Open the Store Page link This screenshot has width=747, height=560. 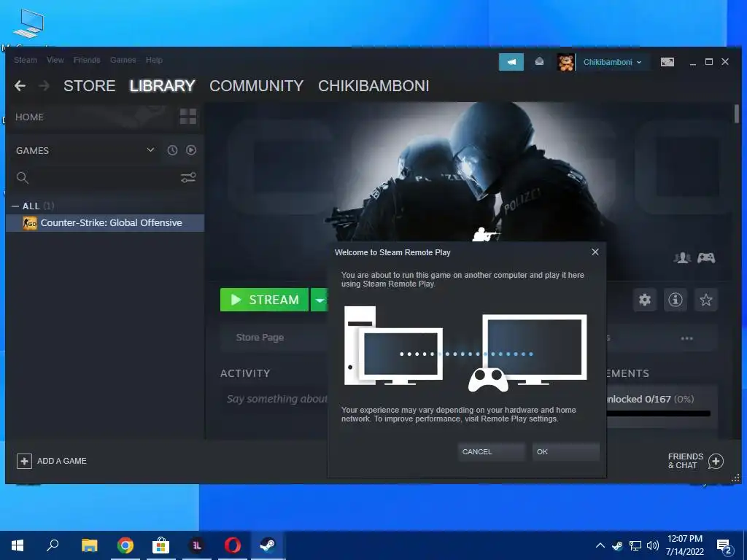(x=260, y=337)
